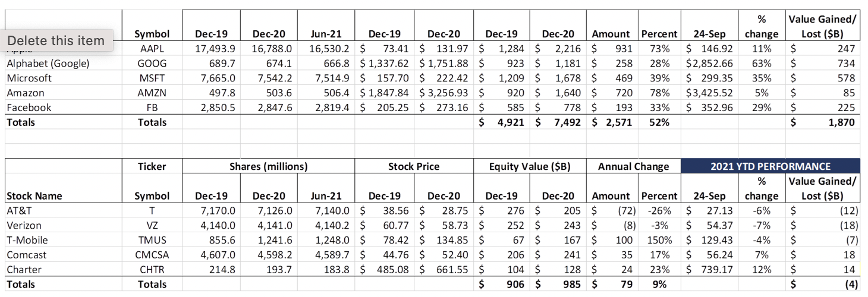The height and width of the screenshot is (297, 868).
Task: Select T-Mobile's 150% annual change cell
Action: pos(660,240)
